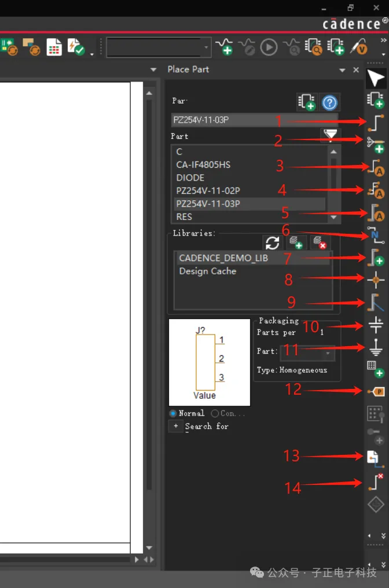The height and width of the screenshot is (588, 389).
Task: Select the blue N net alias tool
Action: click(x=376, y=235)
